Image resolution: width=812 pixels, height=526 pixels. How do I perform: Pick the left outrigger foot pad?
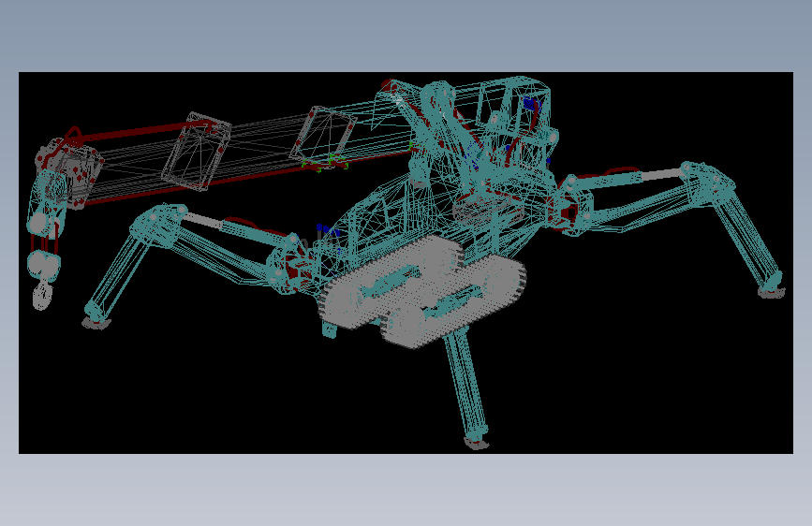point(96,323)
